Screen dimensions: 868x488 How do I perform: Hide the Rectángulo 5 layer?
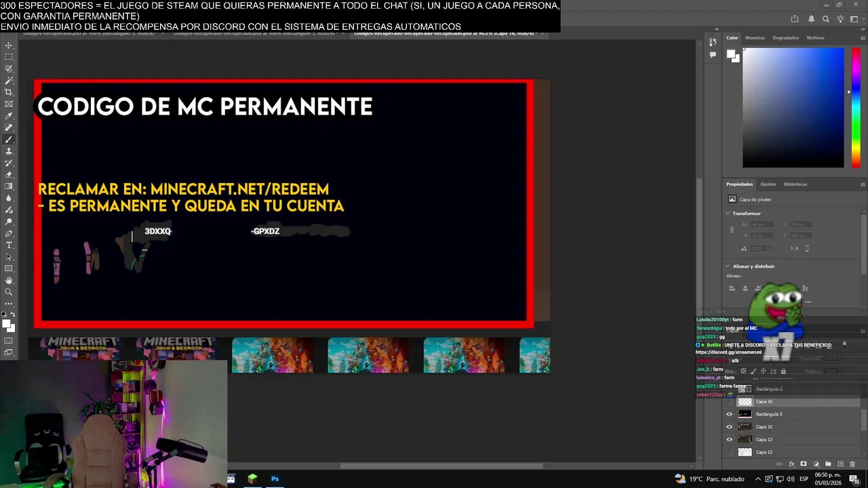[730, 414]
